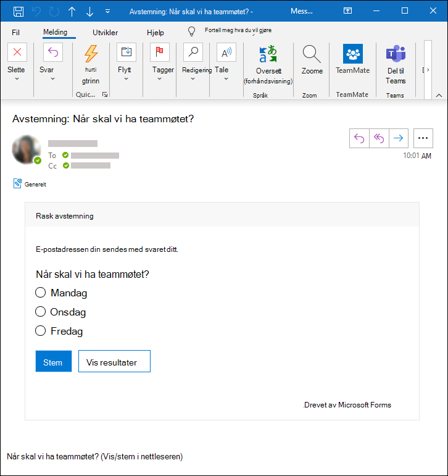
Task: Expand the Slette dropdown arrow
Action: 17,78
